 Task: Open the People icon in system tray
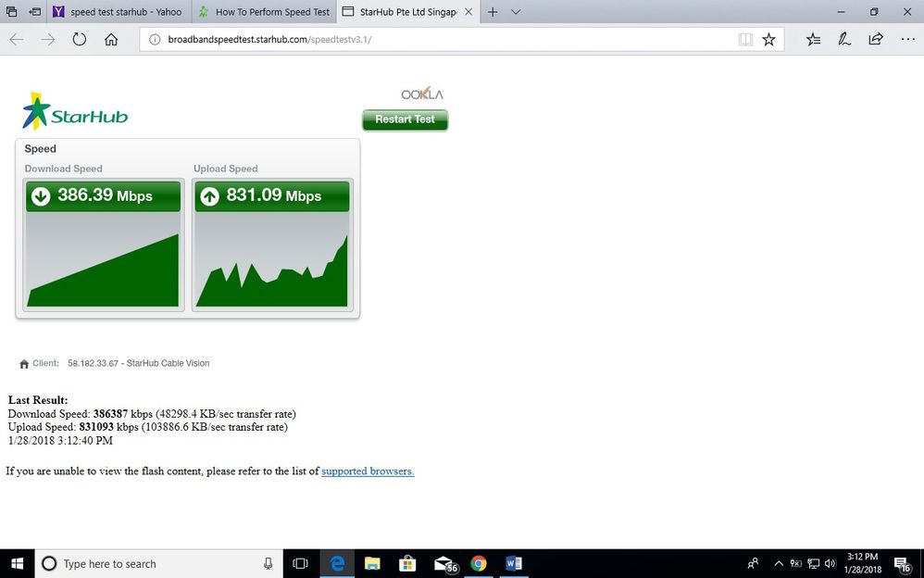click(753, 564)
